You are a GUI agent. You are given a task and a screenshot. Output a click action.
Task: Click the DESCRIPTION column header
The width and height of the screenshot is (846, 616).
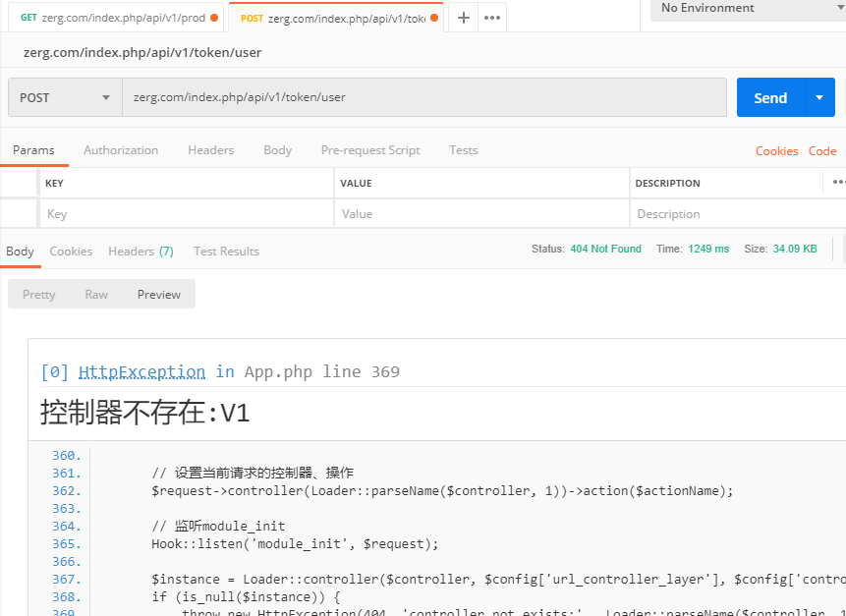click(x=667, y=183)
